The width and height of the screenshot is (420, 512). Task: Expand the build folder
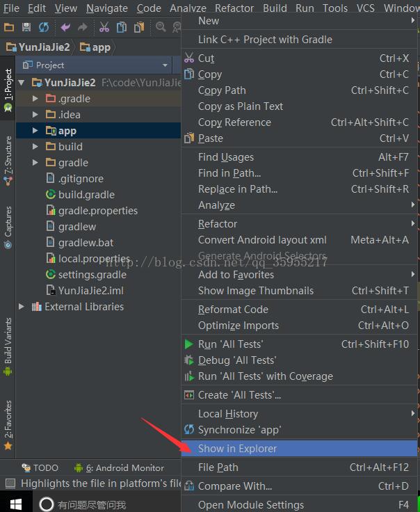35,147
